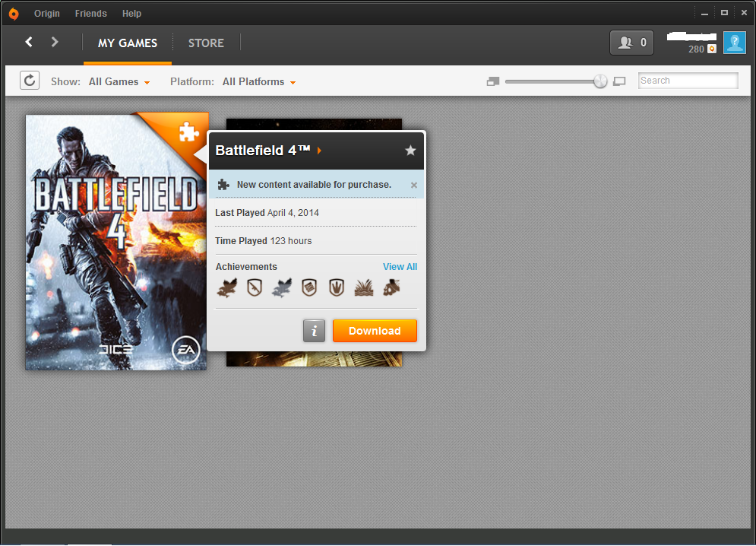Open the Origin menu
Image resolution: width=756 pixels, height=546 pixels.
point(47,14)
